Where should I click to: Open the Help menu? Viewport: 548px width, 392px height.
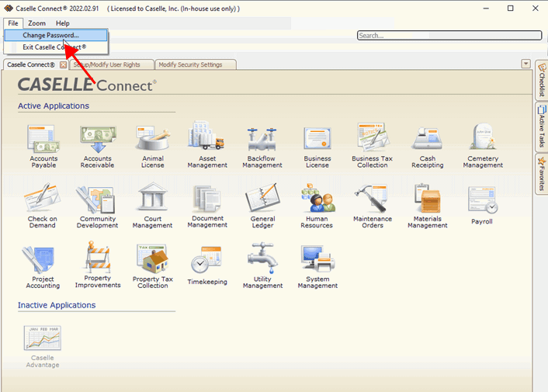63,23
